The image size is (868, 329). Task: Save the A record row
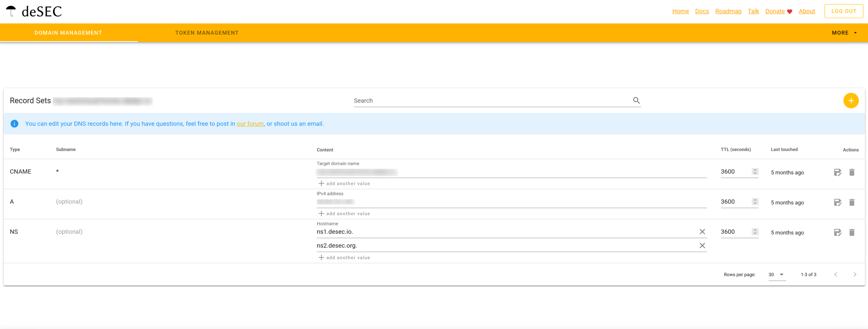pos(837,203)
